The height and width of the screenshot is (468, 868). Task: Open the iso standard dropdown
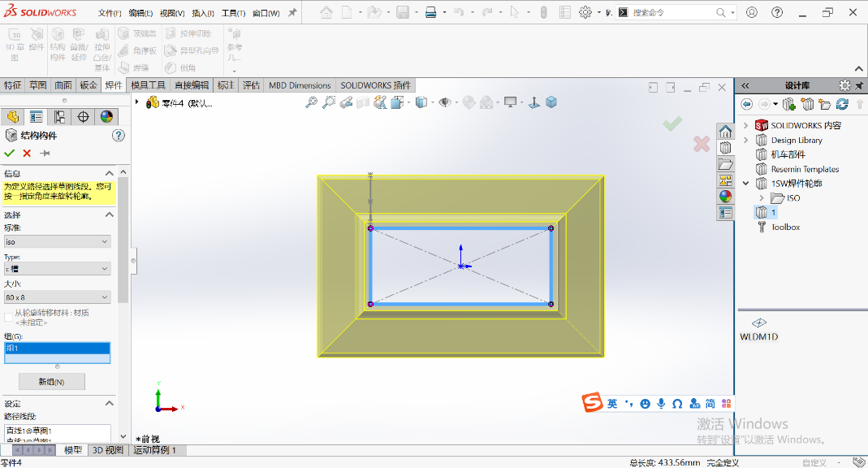tap(57, 241)
